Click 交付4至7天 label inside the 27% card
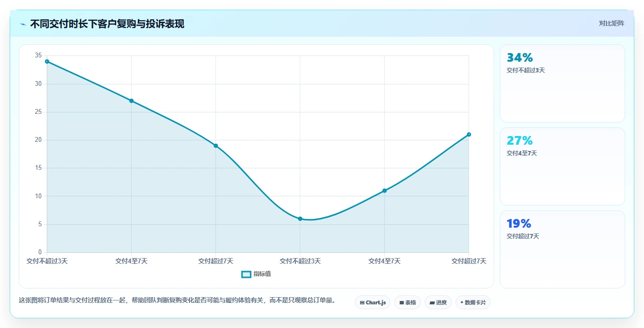The width and height of the screenshot is (644, 328). pyautogui.click(x=522, y=153)
